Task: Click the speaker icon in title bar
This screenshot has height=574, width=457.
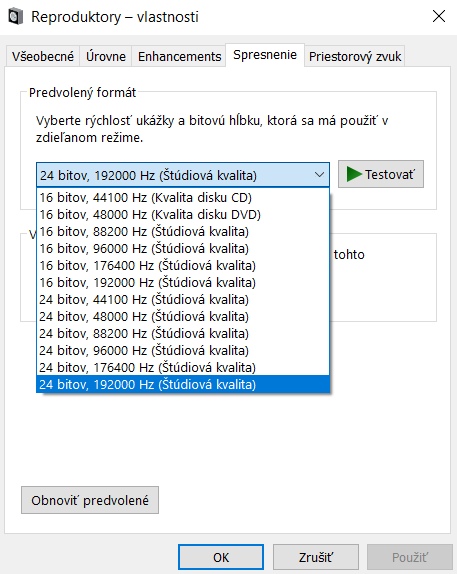Action: tap(16, 17)
